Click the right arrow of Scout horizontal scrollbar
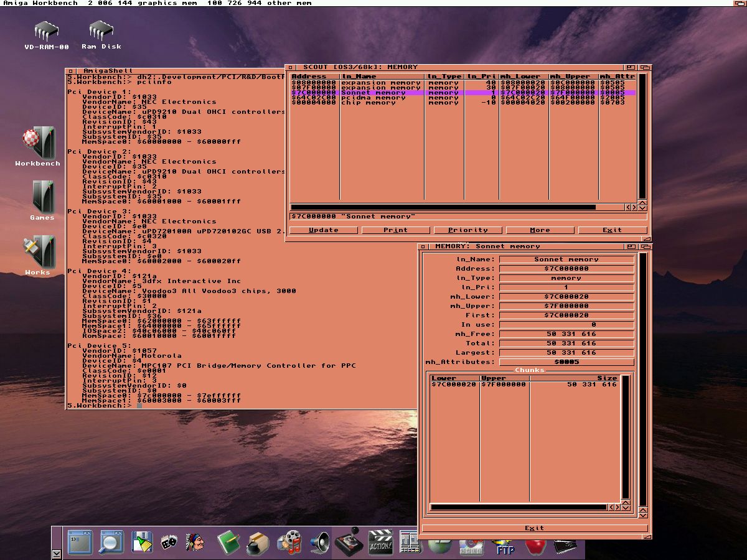 [634, 207]
